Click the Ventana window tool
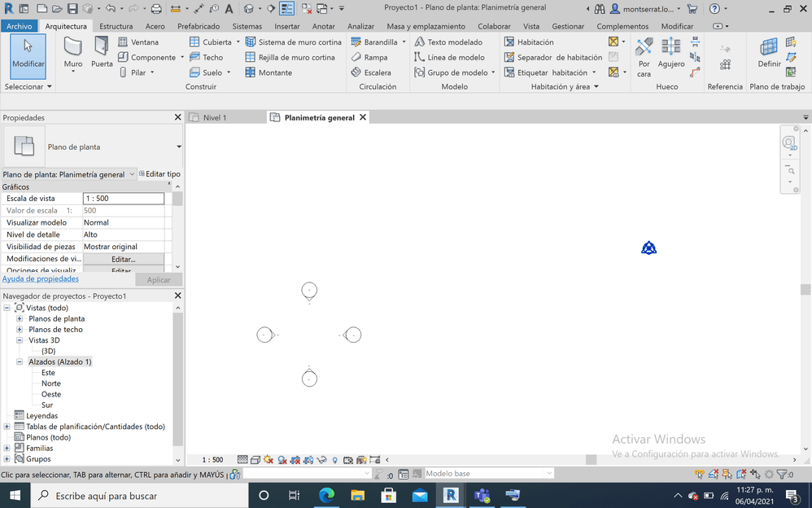 (x=138, y=42)
